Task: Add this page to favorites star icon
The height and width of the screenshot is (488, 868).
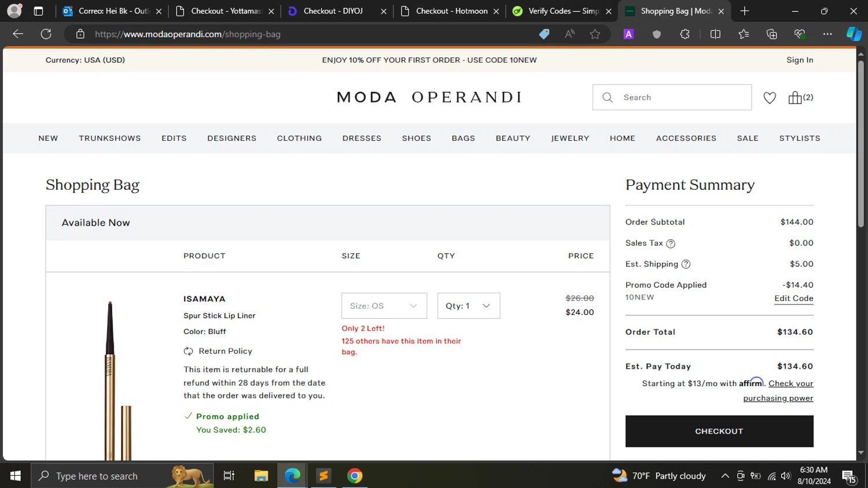Action: pyautogui.click(x=595, y=34)
